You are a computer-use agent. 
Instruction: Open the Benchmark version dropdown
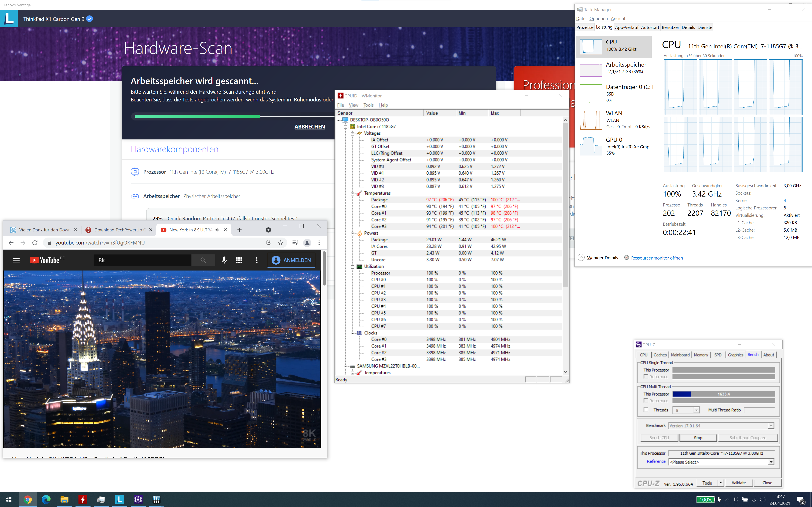tap(771, 426)
